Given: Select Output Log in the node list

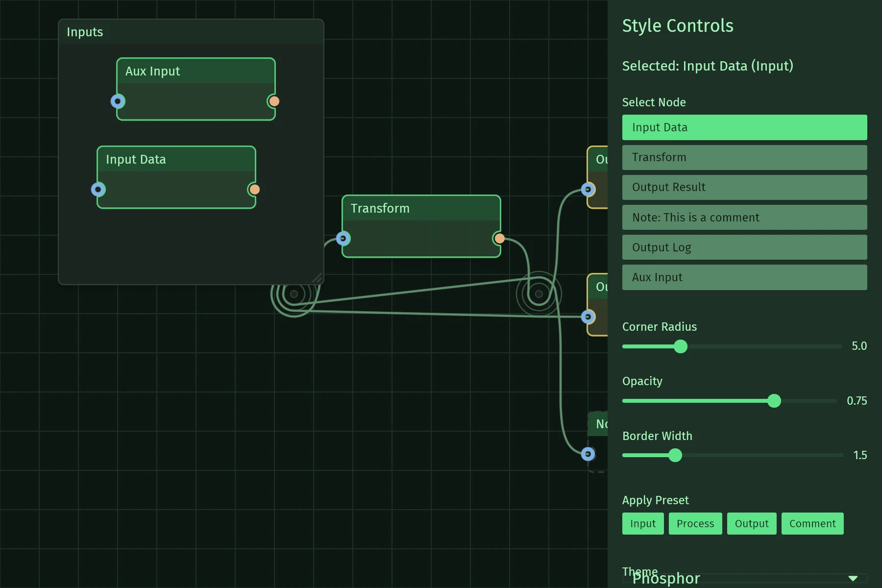Looking at the screenshot, I should click(x=744, y=247).
